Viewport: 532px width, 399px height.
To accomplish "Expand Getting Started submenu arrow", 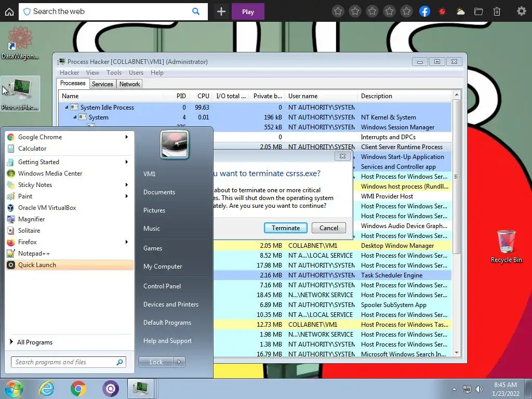I will [x=127, y=162].
